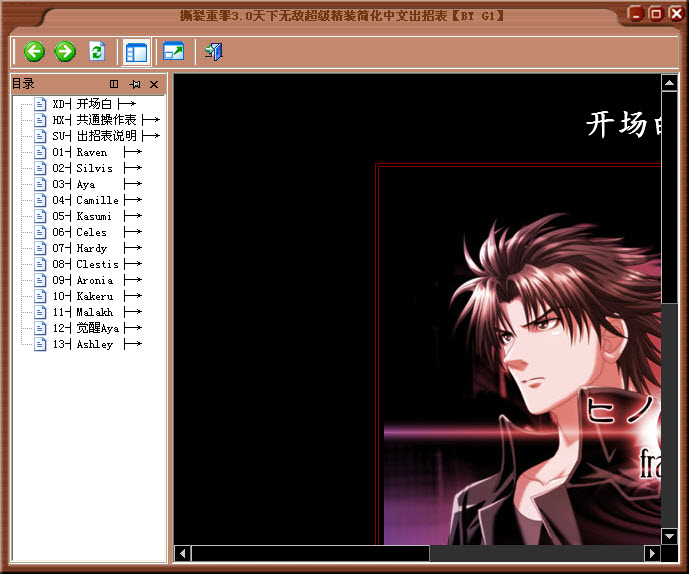Screen dimensions: 689x574
Task: Click the green forward arrow button
Action: 65,52
